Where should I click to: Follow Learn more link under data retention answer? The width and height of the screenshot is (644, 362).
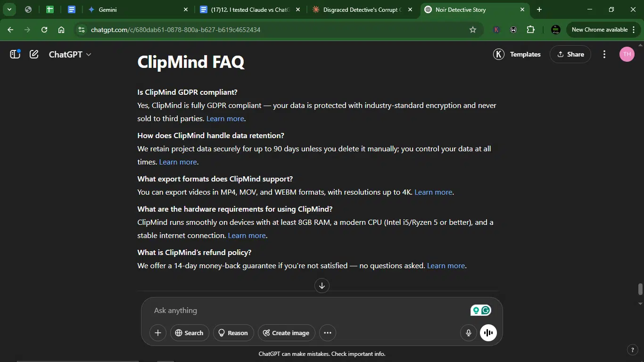point(178,162)
